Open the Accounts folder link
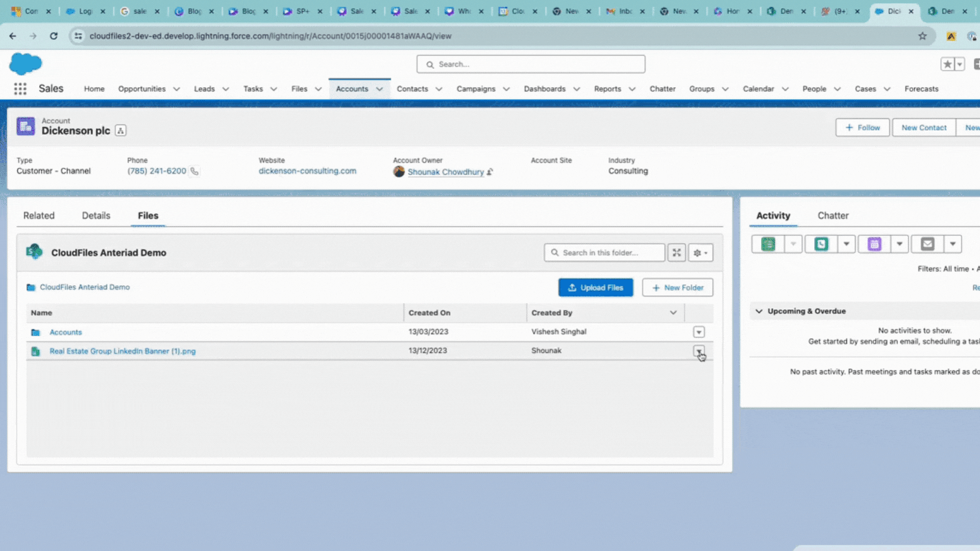 pyautogui.click(x=65, y=332)
